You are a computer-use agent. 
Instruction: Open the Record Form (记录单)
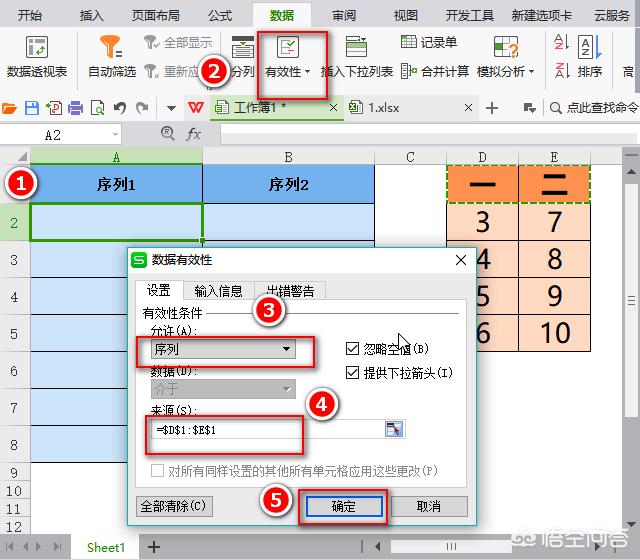coord(429,42)
